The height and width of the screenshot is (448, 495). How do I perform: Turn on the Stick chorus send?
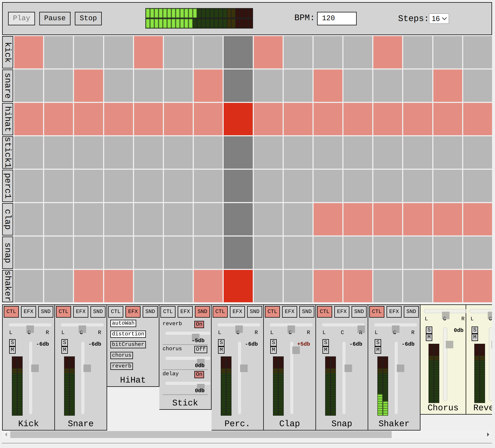pyautogui.click(x=201, y=349)
